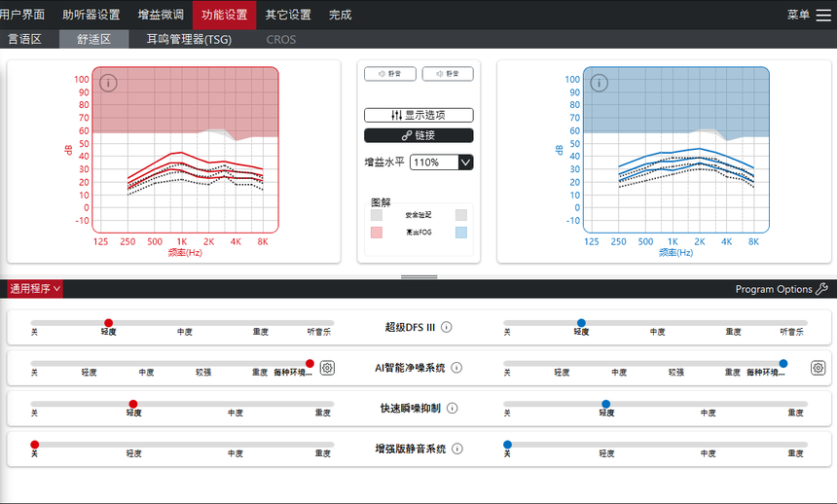The height and width of the screenshot is (504, 837).
Task: Open the 菜单 hamburger menu icon
Action: [823, 15]
